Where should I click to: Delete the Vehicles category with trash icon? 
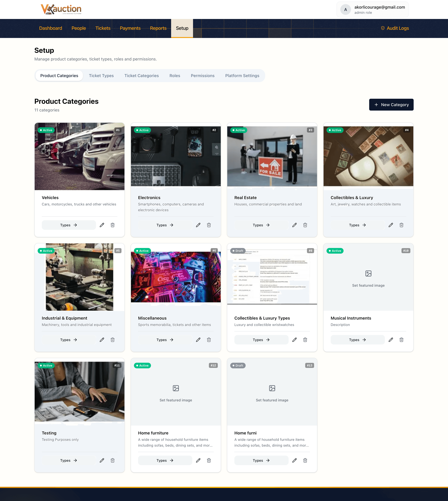[112, 225]
